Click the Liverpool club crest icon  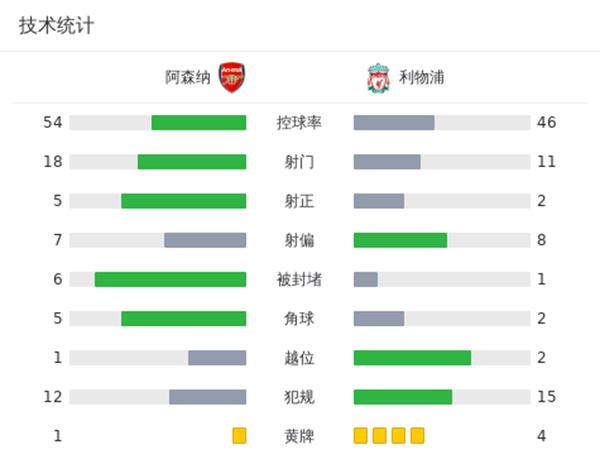tap(378, 77)
